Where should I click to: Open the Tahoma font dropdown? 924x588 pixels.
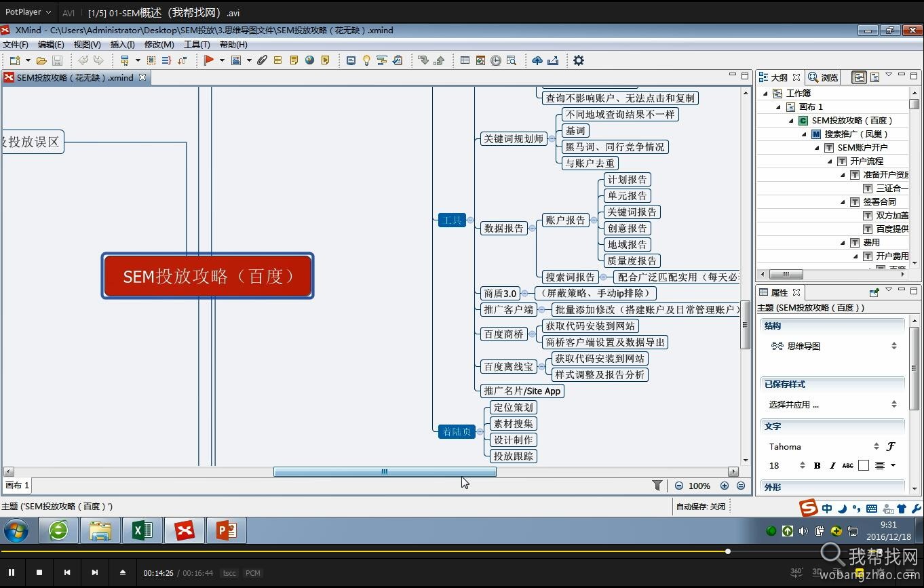click(x=877, y=446)
